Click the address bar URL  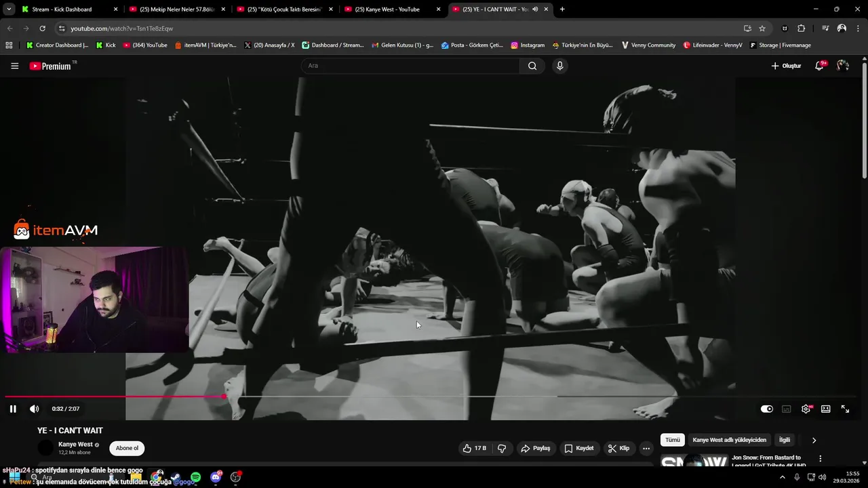click(x=122, y=28)
